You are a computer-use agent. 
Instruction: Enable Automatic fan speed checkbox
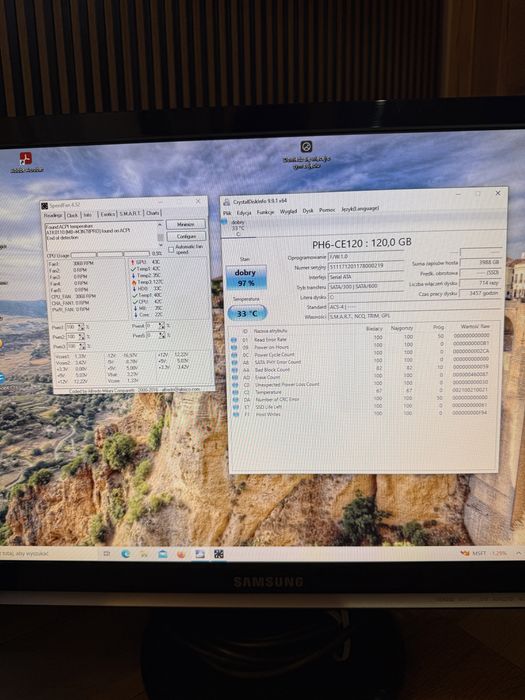171,250
